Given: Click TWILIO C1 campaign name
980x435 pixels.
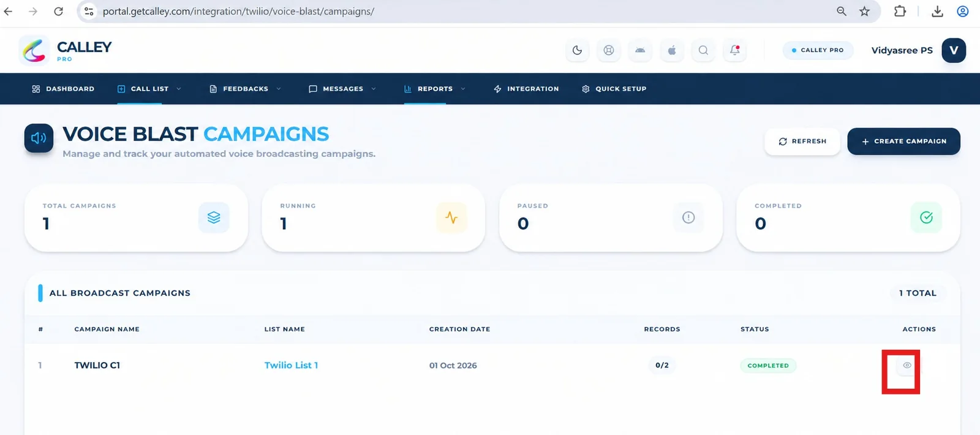Looking at the screenshot, I should (x=97, y=365).
